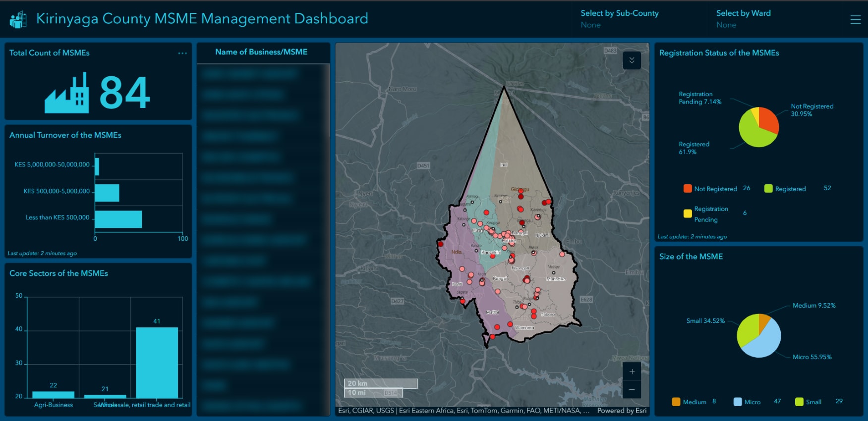Click the total count value 84
Image resolution: width=868 pixels, height=421 pixels.
pyautogui.click(x=124, y=93)
